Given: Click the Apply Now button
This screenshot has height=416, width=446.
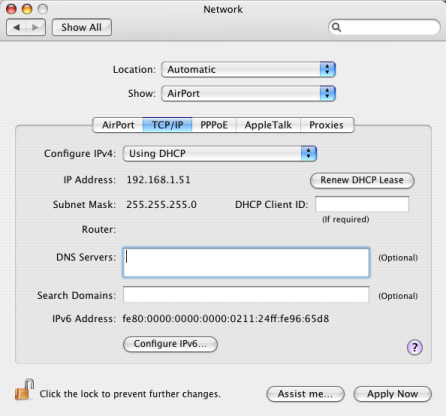Looking at the screenshot, I should (x=392, y=394).
